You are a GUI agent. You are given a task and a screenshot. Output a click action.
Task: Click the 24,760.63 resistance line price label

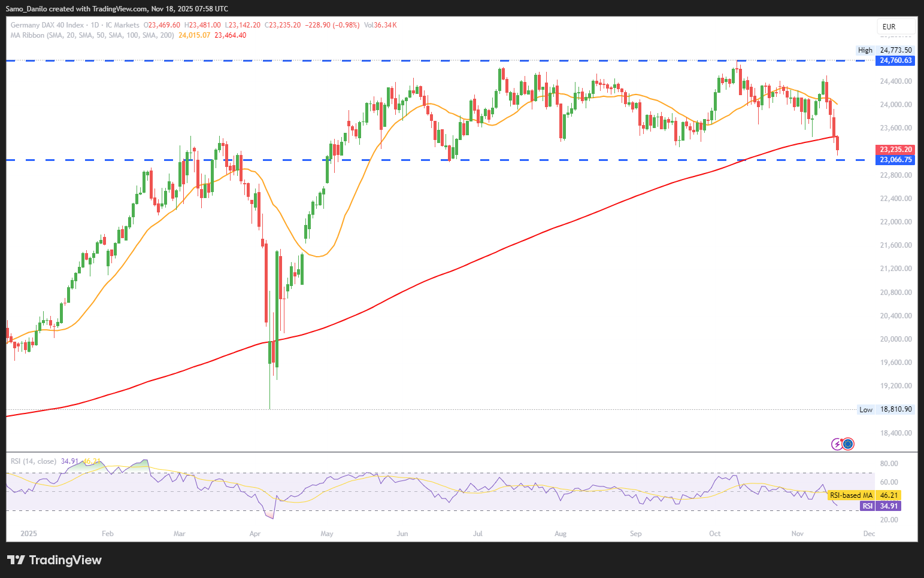click(896, 60)
